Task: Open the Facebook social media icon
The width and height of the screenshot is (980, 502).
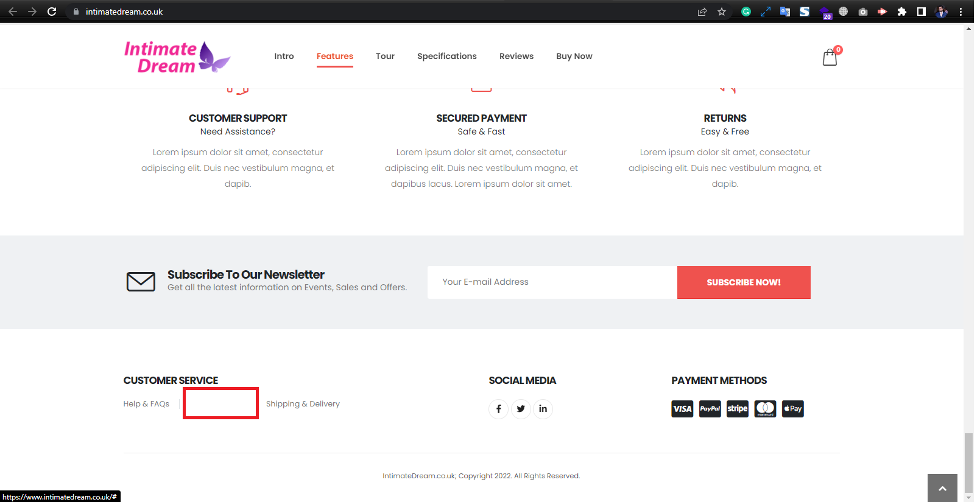Action: tap(498, 409)
